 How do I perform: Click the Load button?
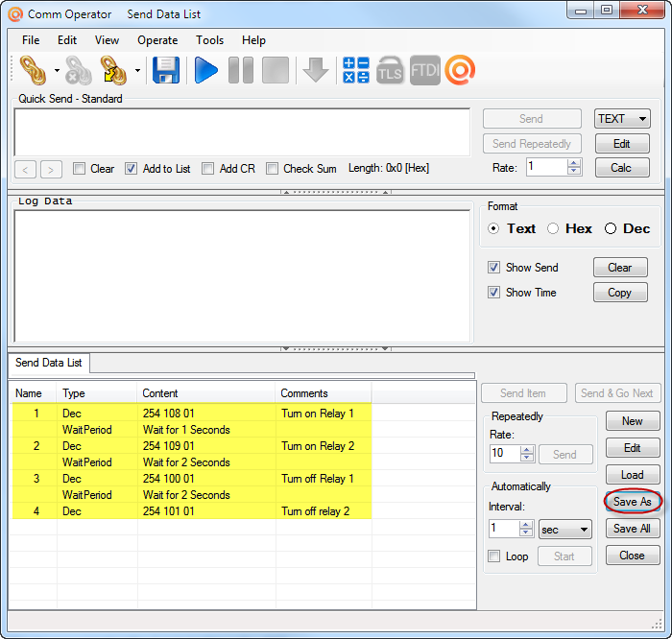pyautogui.click(x=633, y=475)
